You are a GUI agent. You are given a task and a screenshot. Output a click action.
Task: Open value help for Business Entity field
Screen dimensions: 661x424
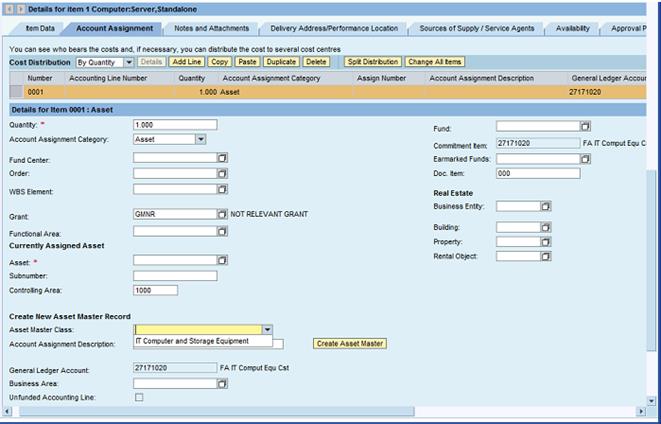click(546, 207)
